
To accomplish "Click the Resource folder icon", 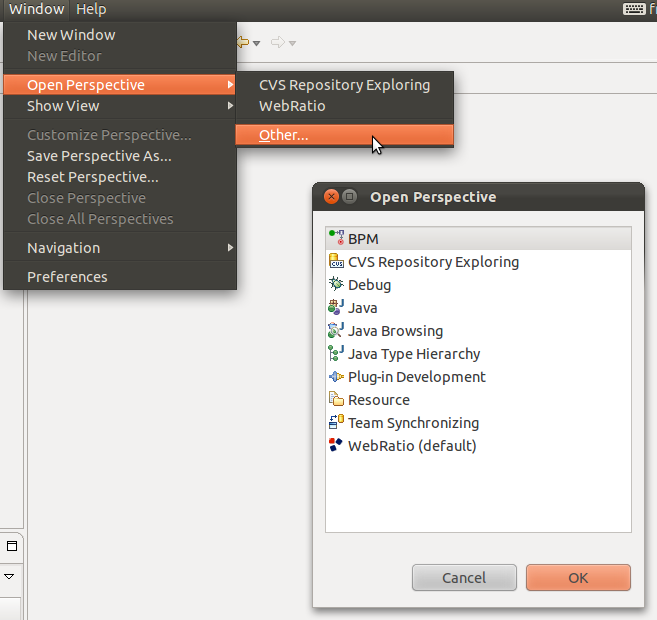I will pos(336,398).
